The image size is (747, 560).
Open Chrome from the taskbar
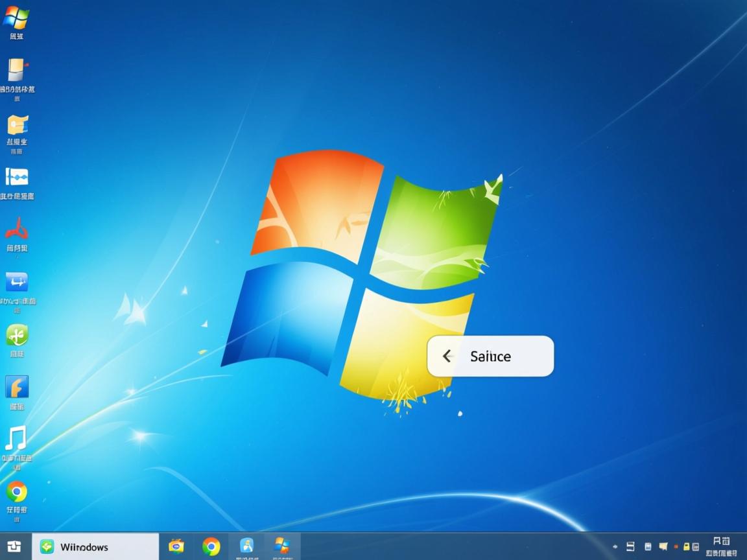[x=212, y=546]
